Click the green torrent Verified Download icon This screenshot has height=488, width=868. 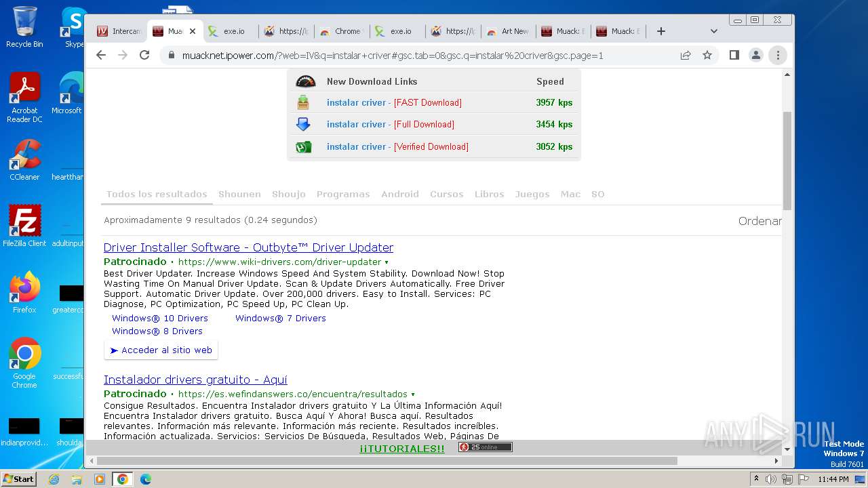[x=303, y=146]
